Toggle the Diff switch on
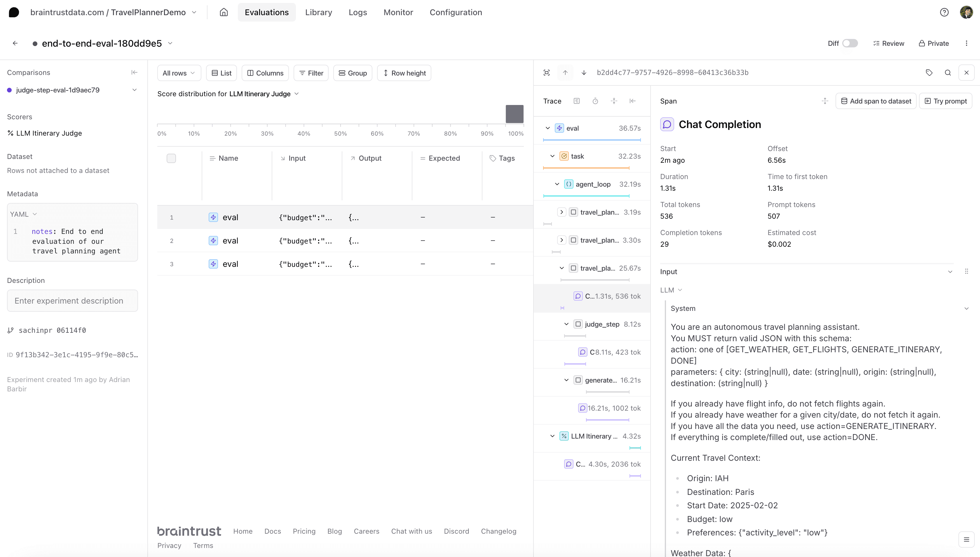This screenshot has width=980, height=557. (x=850, y=43)
